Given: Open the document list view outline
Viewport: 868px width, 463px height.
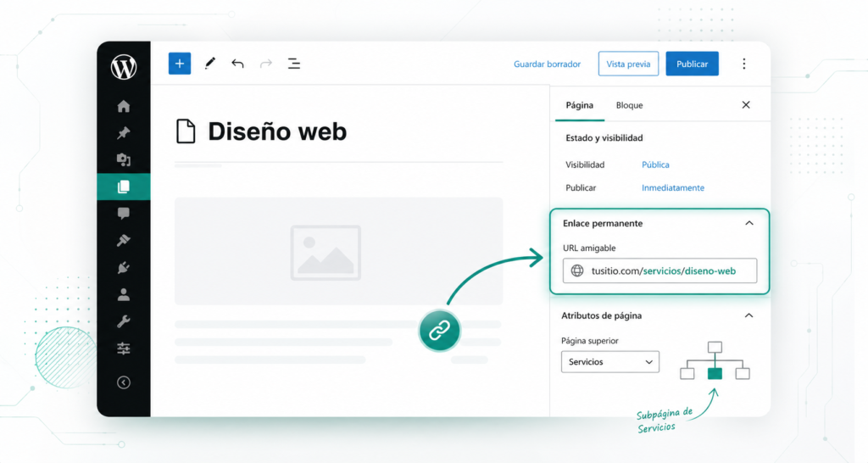Looking at the screenshot, I should click(x=294, y=64).
